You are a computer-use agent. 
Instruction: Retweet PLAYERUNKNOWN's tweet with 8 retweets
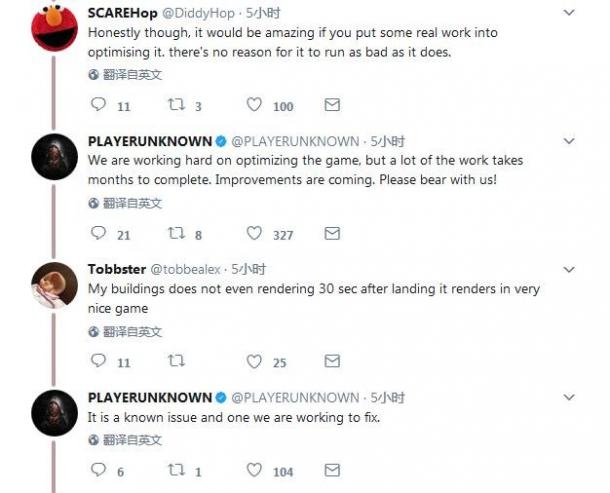[176, 233]
